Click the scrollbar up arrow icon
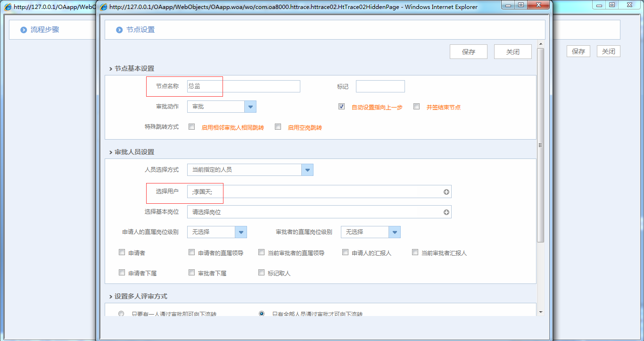 point(541,43)
